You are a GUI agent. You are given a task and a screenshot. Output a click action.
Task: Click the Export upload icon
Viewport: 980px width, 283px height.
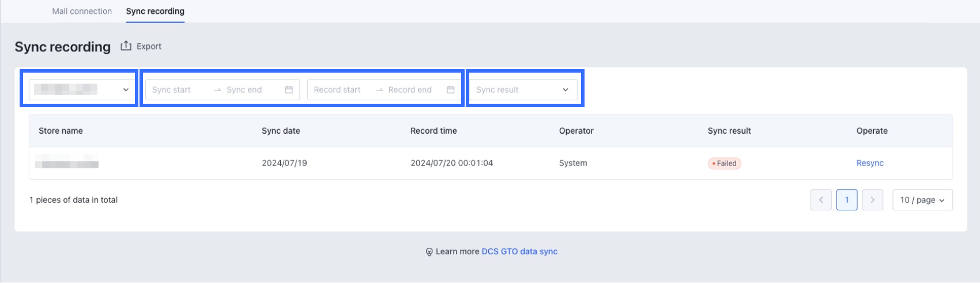pyautogui.click(x=126, y=46)
